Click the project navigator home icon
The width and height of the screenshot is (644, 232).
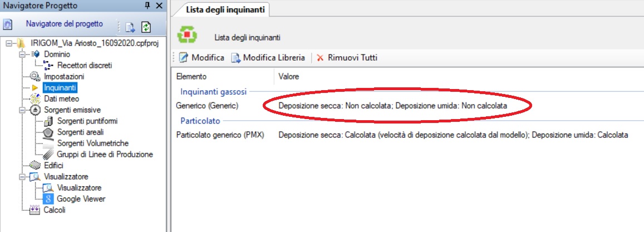point(7,24)
